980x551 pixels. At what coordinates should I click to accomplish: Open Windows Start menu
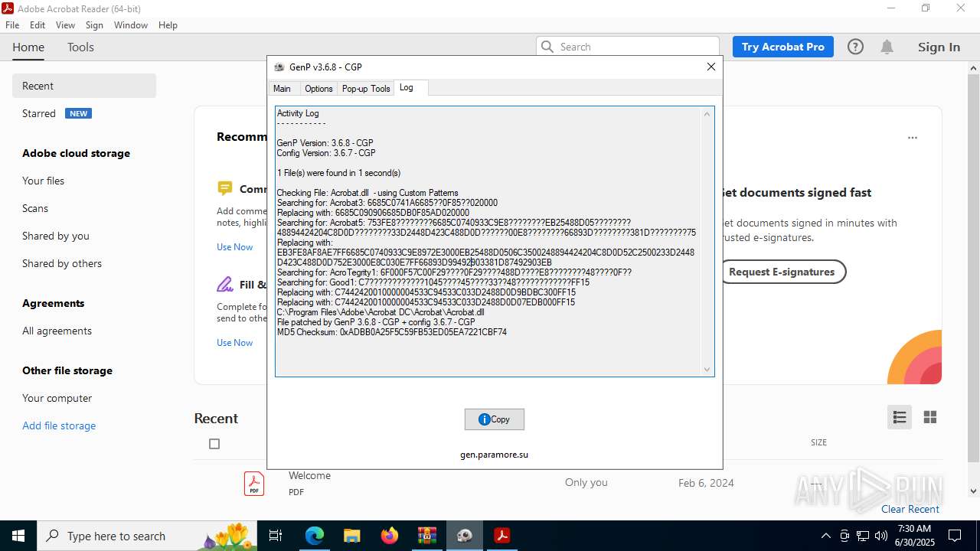click(x=18, y=536)
